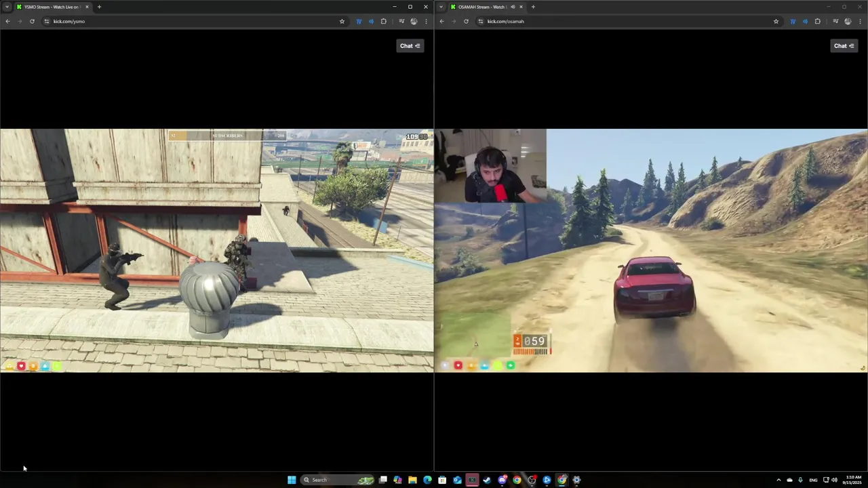Open the blue sound extension in OSAMAH window

click(805, 21)
